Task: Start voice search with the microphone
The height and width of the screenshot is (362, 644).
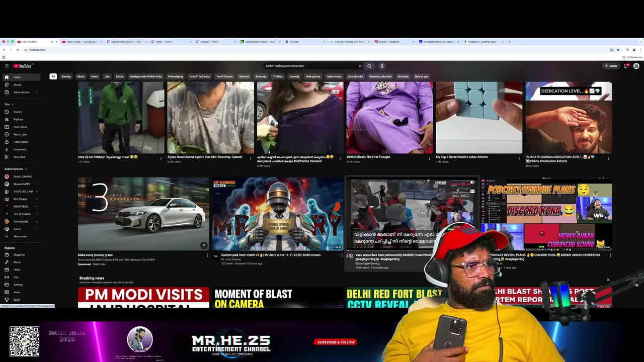Action: [x=382, y=66]
